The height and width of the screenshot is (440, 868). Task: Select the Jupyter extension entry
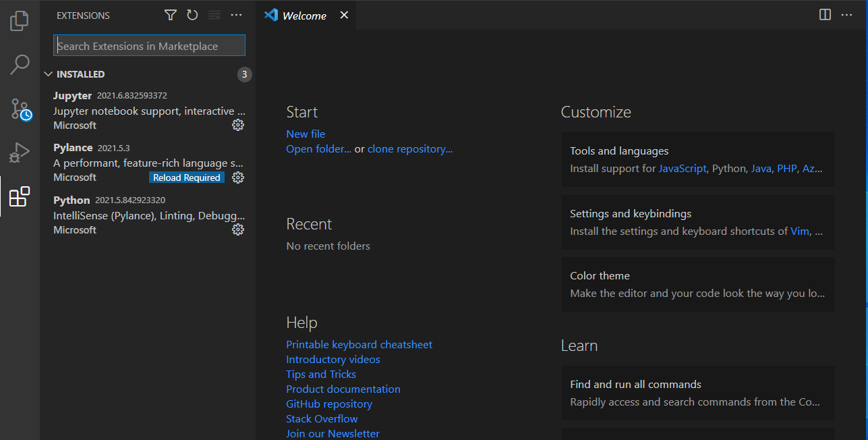(148, 110)
